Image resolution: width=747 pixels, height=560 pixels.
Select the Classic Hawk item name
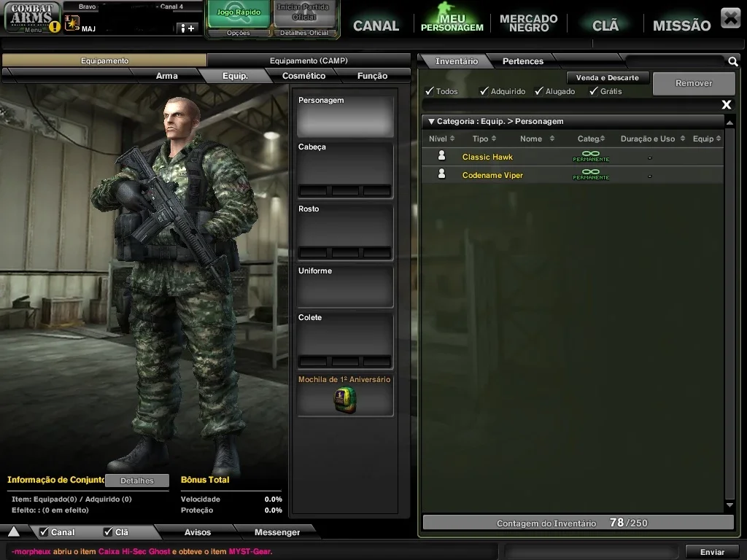coord(487,157)
